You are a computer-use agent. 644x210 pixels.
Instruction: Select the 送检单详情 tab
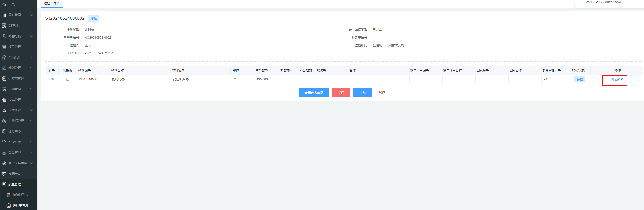pyautogui.click(x=52, y=3)
